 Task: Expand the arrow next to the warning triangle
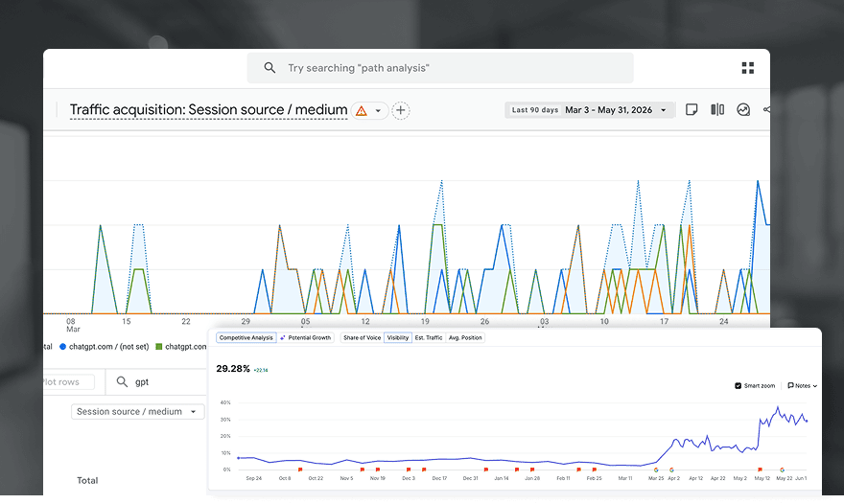point(378,111)
